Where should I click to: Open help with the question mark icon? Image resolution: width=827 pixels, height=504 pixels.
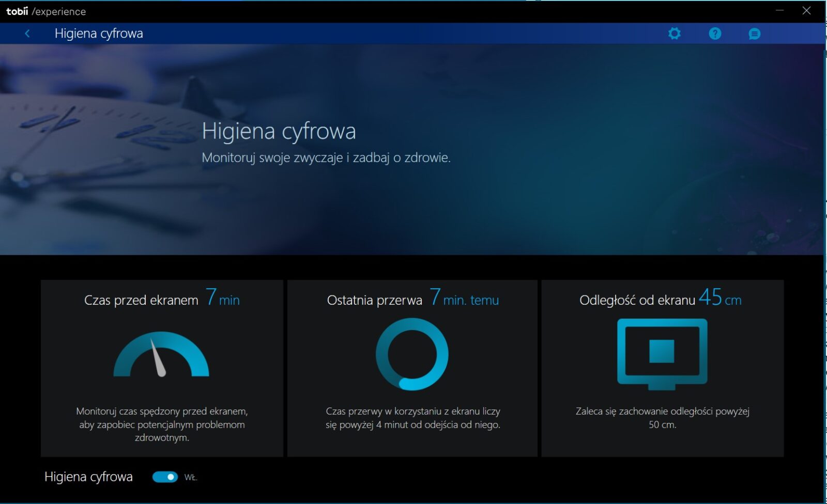(714, 34)
